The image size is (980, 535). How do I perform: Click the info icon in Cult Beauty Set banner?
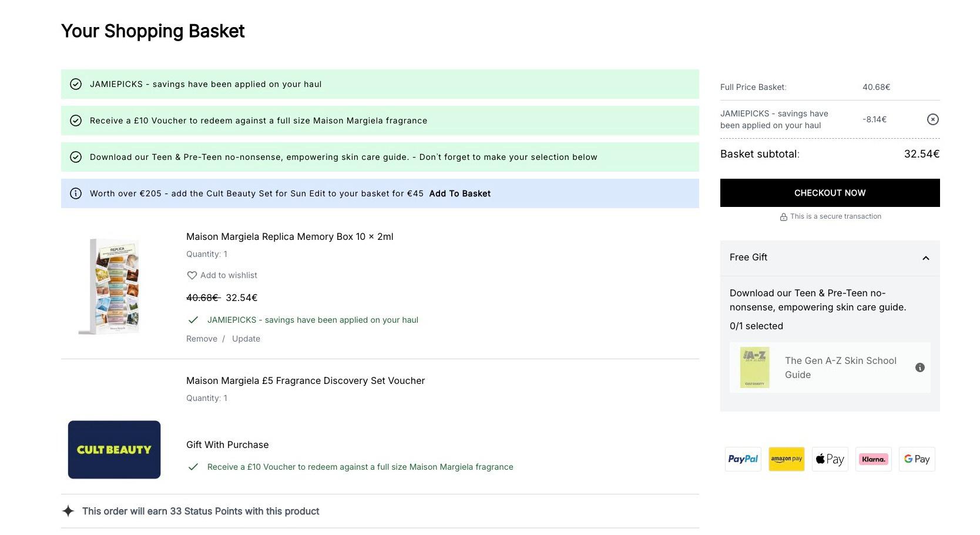point(76,193)
